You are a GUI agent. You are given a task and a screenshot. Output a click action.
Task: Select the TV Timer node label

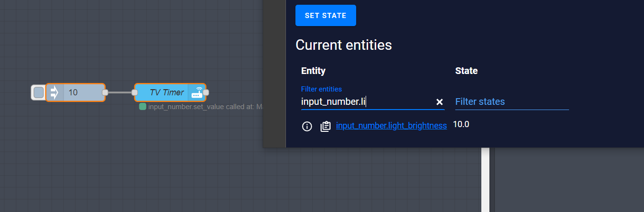pyautogui.click(x=166, y=92)
